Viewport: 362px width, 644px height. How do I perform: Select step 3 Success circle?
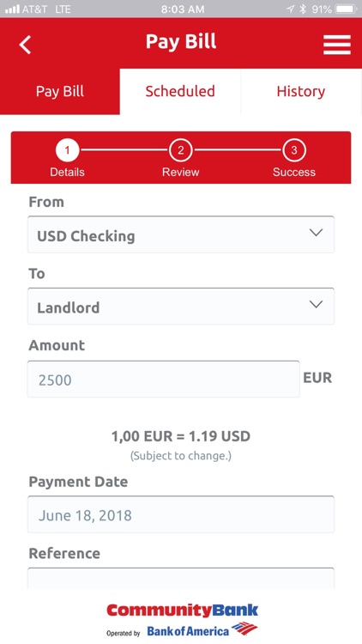coord(294,150)
